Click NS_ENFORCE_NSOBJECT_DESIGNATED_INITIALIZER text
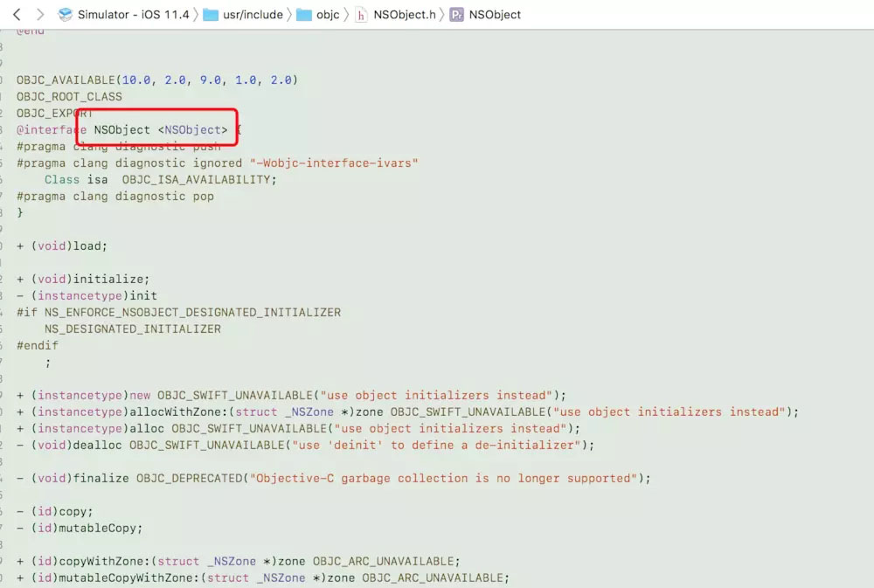Screen dimensions: 874x588 (192, 312)
